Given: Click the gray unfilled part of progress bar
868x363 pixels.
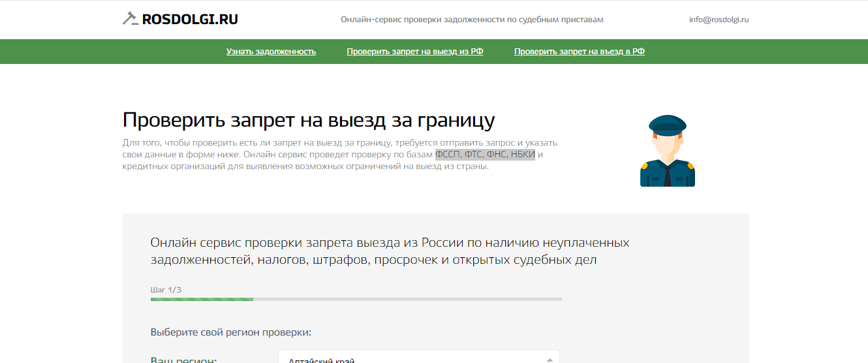Looking at the screenshot, I should coord(407,299).
